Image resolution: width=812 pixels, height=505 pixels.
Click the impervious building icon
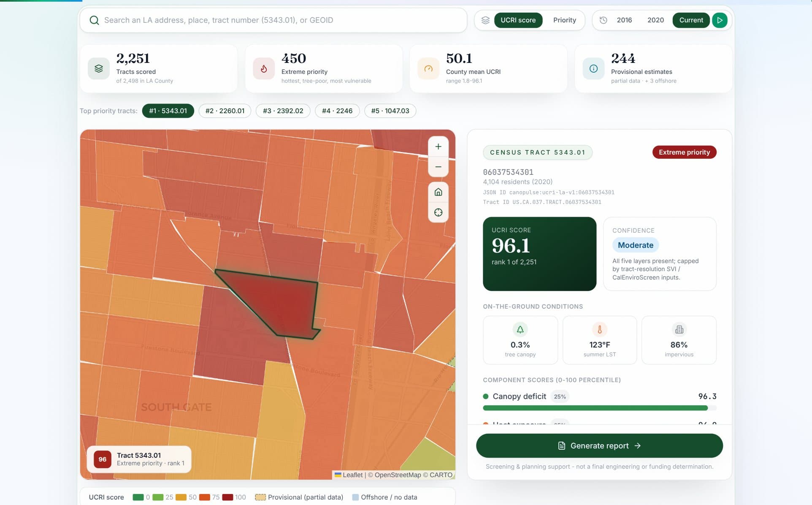(679, 329)
